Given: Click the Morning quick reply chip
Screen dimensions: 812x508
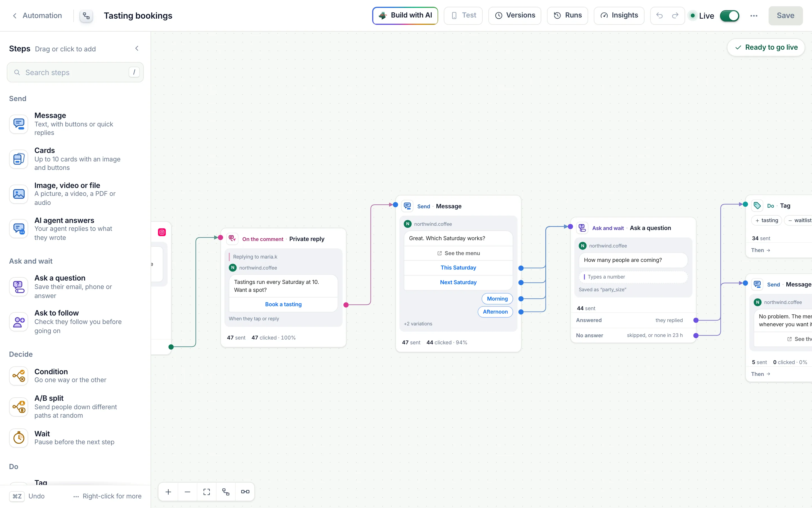Looking at the screenshot, I should (497, 299).
